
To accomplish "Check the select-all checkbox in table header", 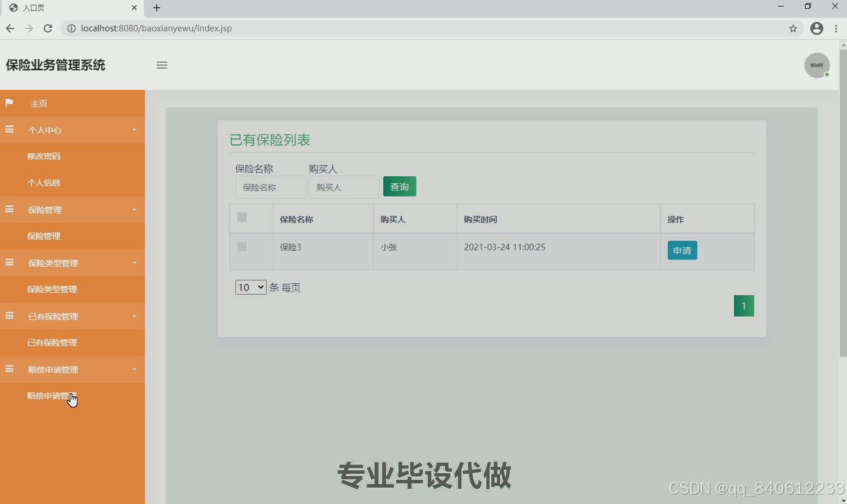I will tap(241, 217).
